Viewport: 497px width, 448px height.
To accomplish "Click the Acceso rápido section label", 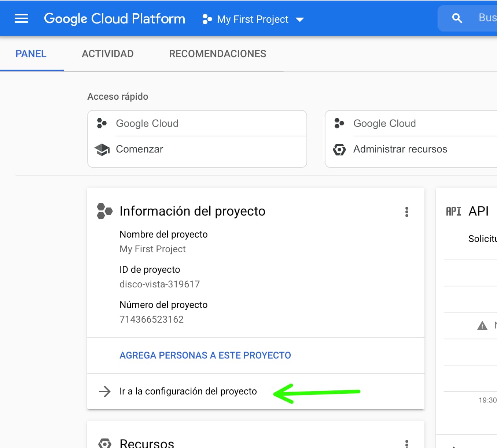I will point(118,96).
